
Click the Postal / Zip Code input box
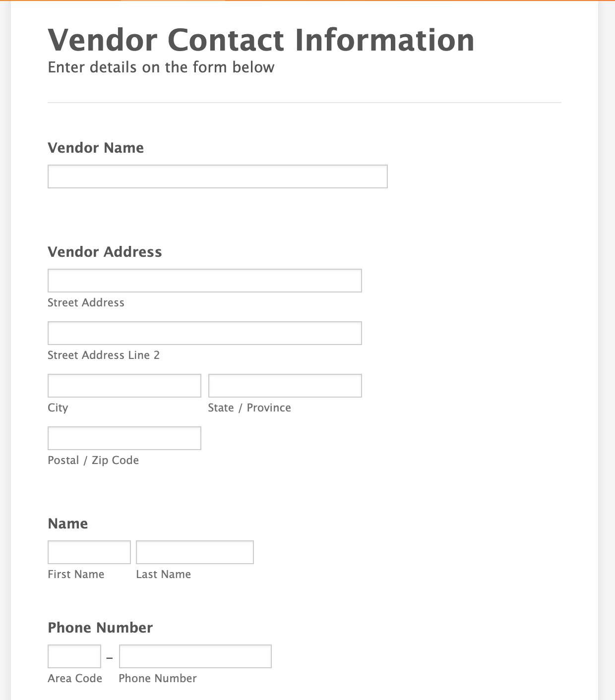coord(124,438)
